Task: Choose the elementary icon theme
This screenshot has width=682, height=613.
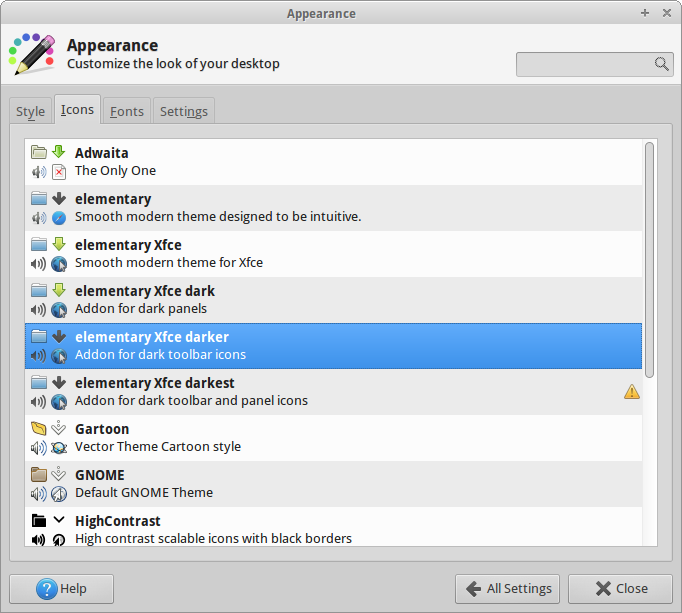Action: tap(334, 208)
